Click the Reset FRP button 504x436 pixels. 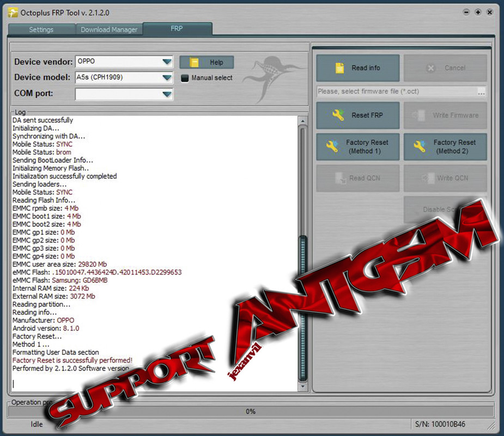(x=358, y=115)
